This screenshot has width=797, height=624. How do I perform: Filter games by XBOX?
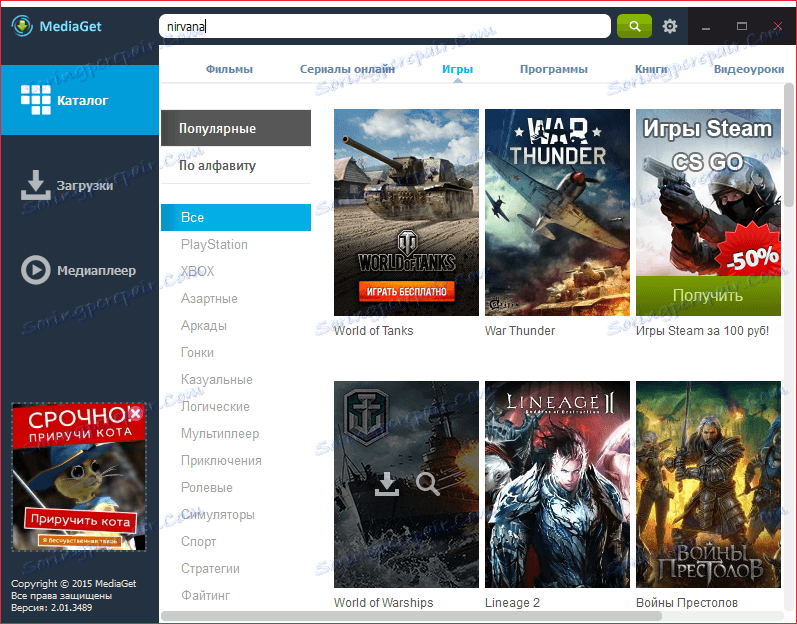pos(197,271)
